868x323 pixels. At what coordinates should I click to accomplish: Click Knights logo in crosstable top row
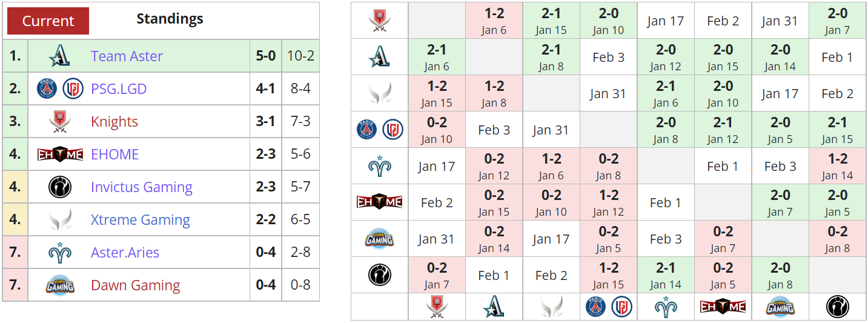coord(380,21)
